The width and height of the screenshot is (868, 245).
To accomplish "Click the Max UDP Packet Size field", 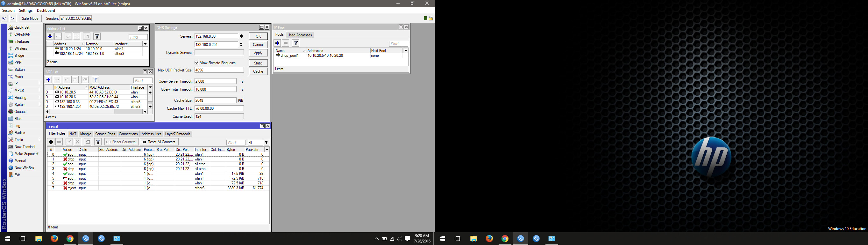I will pos(219,70).
